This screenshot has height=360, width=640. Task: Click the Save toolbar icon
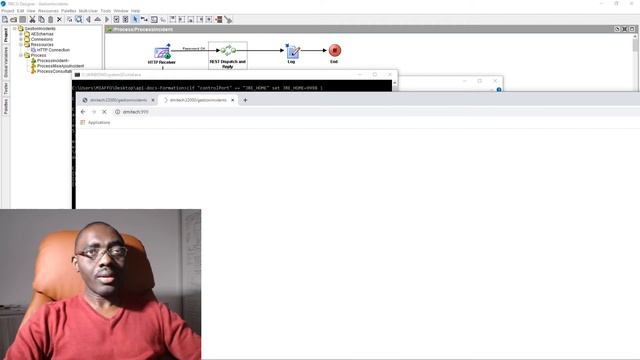tap(22, 19)
